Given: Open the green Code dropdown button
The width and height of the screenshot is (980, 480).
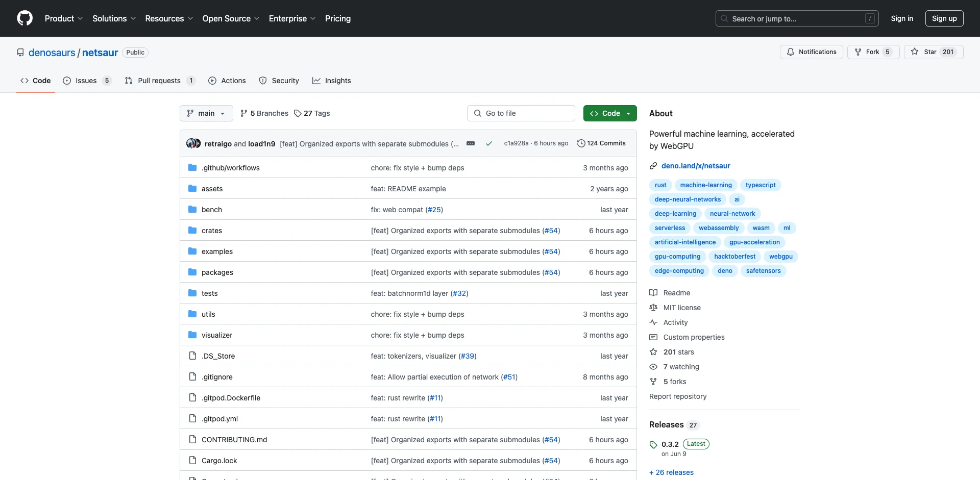Looking at the screenshot, I should click(610, 113).
